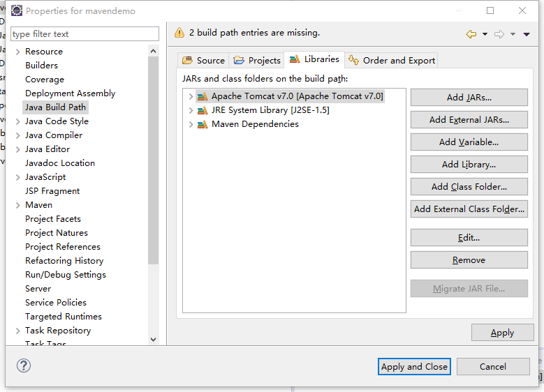Image resolution: width=544 pixels, height=392 pixels.
Task: Switch to the Source tab
Action: 203,60
